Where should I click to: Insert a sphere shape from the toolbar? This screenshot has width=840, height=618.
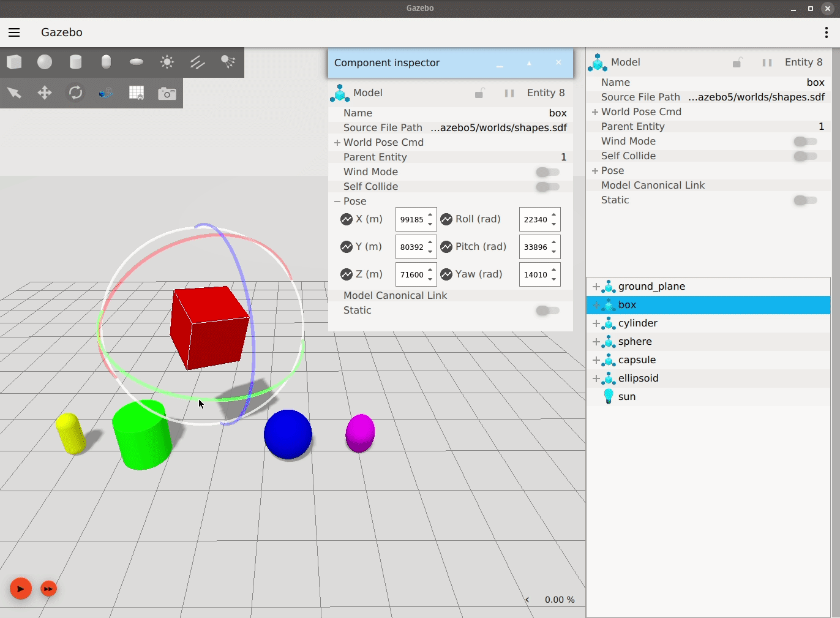click(45, 62)
